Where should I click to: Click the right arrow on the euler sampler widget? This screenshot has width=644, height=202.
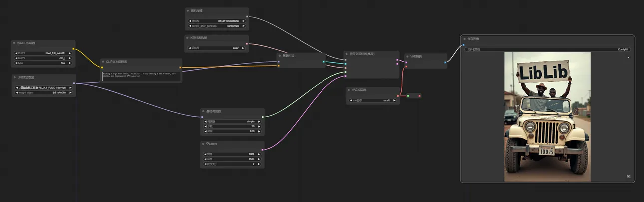click(244, 48)
